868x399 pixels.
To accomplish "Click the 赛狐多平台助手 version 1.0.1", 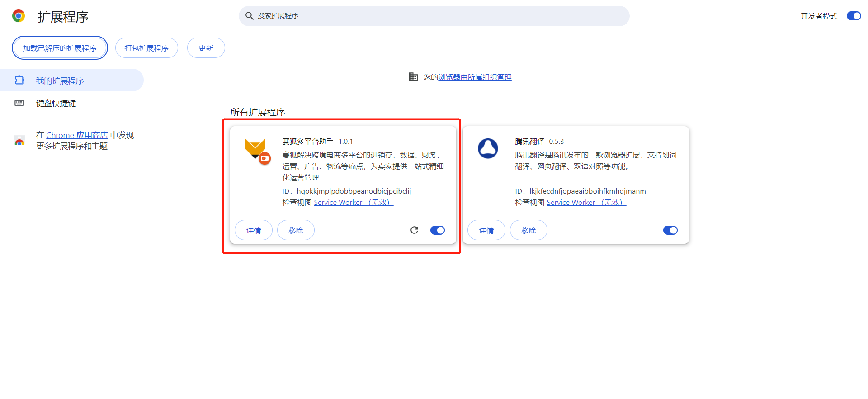I will [346, 142].
